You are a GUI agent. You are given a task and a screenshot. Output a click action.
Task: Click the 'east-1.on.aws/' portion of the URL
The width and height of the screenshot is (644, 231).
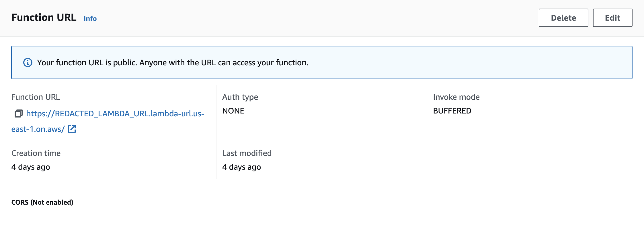point(38,129)
